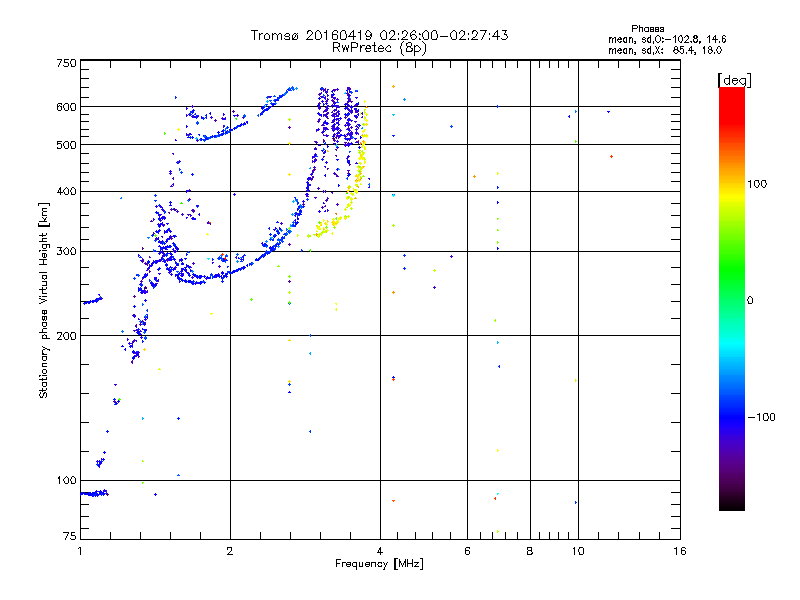Click the y-axis tick label '75'
800x600 pixels.
[70, 536]
